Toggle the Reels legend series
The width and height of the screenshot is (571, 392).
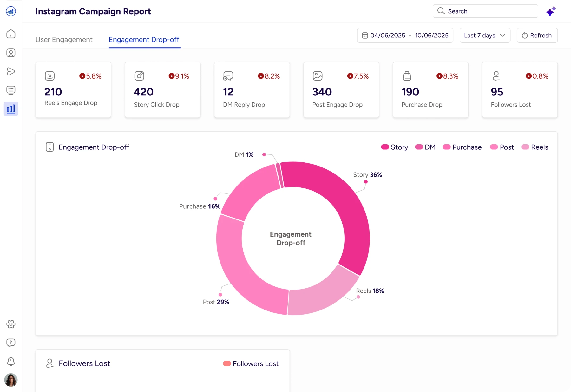tap(535, 147)
